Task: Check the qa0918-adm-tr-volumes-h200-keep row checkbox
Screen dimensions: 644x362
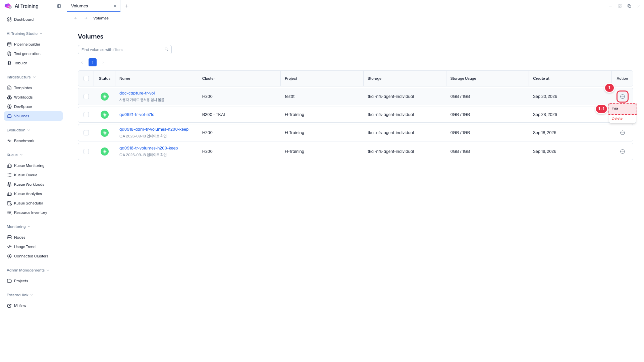Action: [86, 133]
